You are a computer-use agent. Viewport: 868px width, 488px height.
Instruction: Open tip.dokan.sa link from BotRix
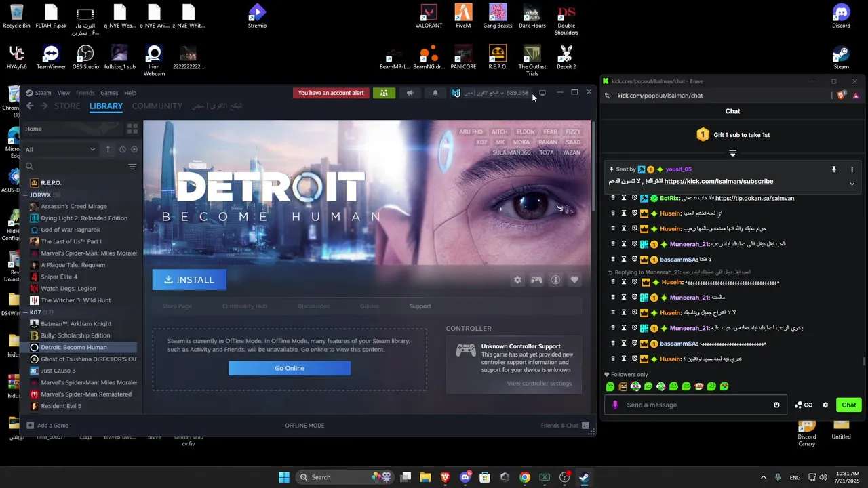pos(755,198)
